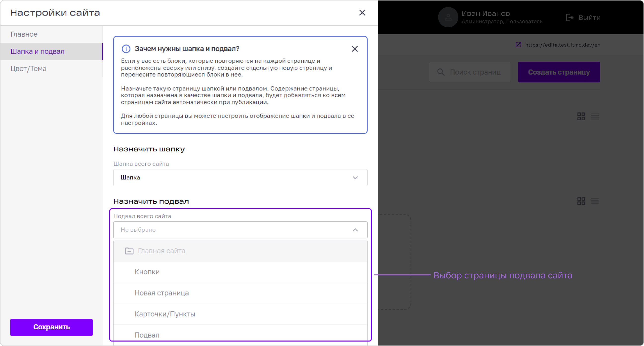Click the external link icon near the URL
Image resolution: width=644 pixels, height=346 pixels.
[x=518, y=45]
